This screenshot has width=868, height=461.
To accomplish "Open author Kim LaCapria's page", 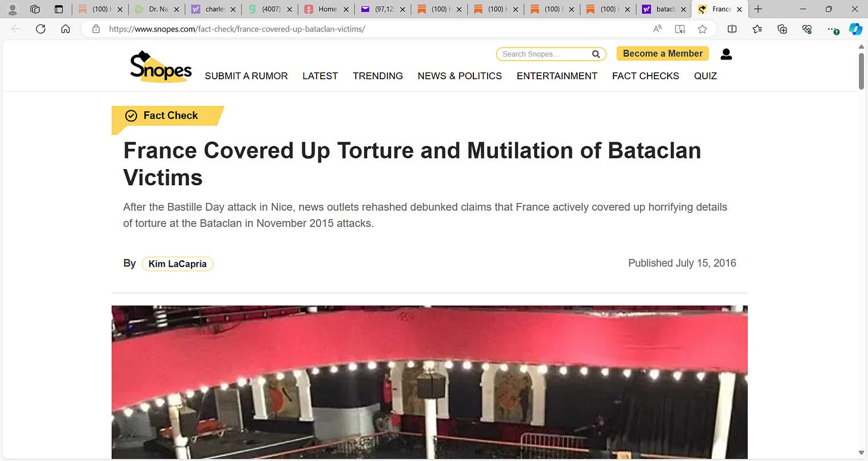I will [178, 264].
